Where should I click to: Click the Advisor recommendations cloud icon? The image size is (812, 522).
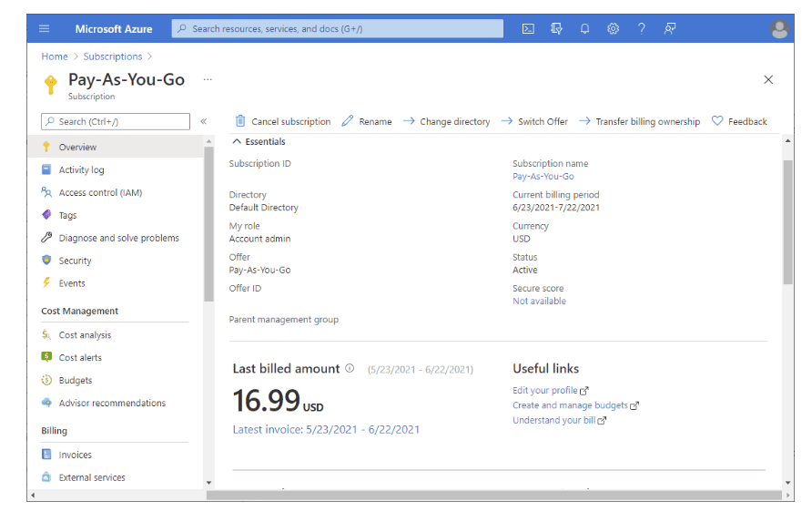tap(46, 403)
